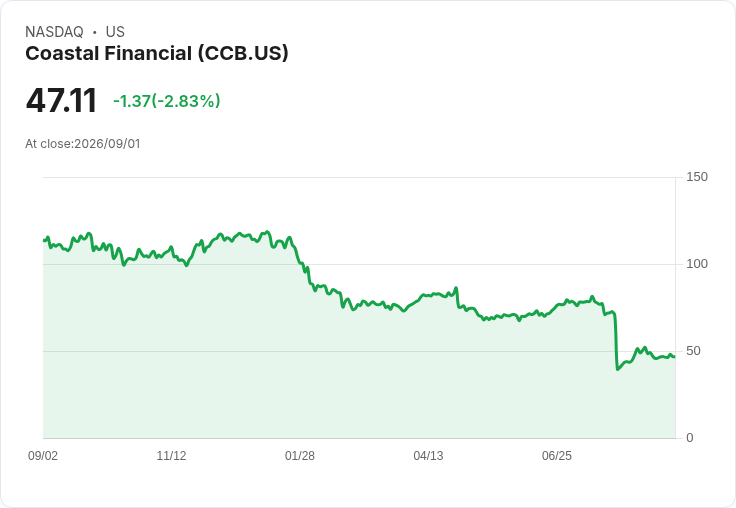The width and height of the screenshot is (736, 508).
Task: Click the Coastal Financial (CCB.US) title
Action: tap(157, 54)
